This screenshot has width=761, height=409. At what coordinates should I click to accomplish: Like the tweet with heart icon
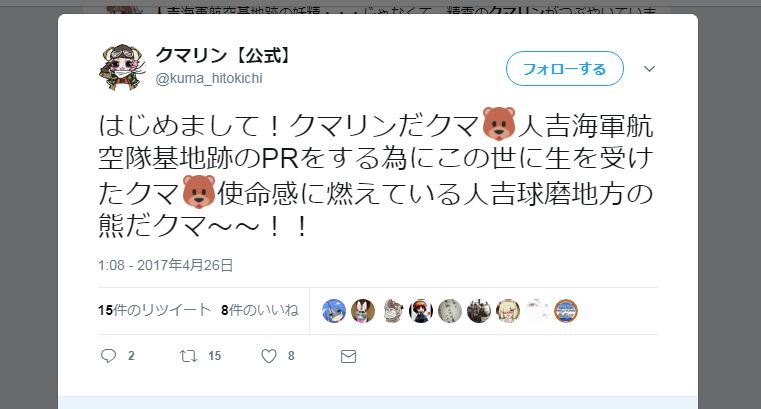pos(268,356)
